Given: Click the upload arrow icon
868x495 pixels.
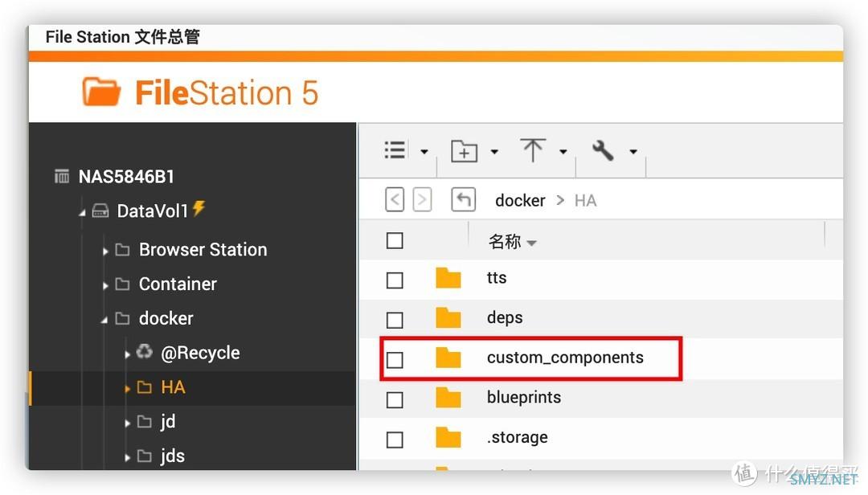Looking at the screenshot, I should (533, 150).
